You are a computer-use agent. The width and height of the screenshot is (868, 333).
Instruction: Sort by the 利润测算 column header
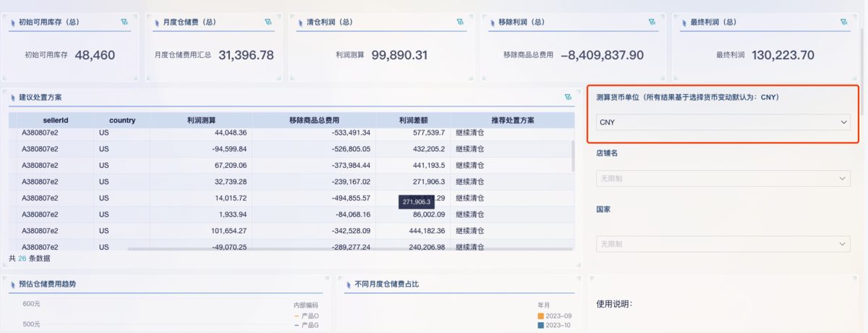[201, 120]
